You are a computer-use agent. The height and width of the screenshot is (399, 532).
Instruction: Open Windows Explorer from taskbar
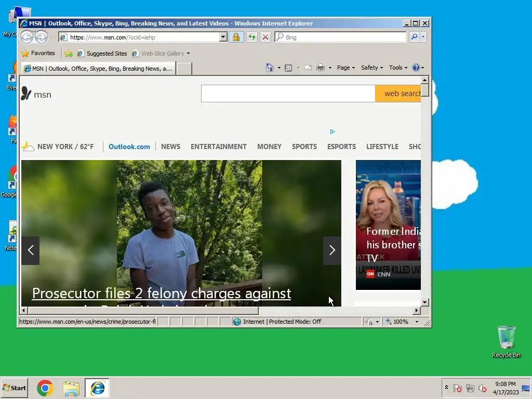point(71,388)
